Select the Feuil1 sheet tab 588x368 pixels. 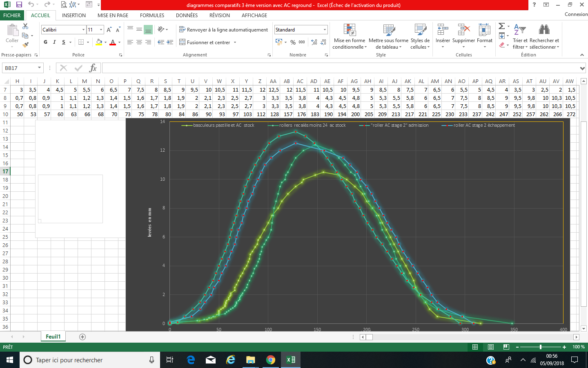(x=53, y=337)
